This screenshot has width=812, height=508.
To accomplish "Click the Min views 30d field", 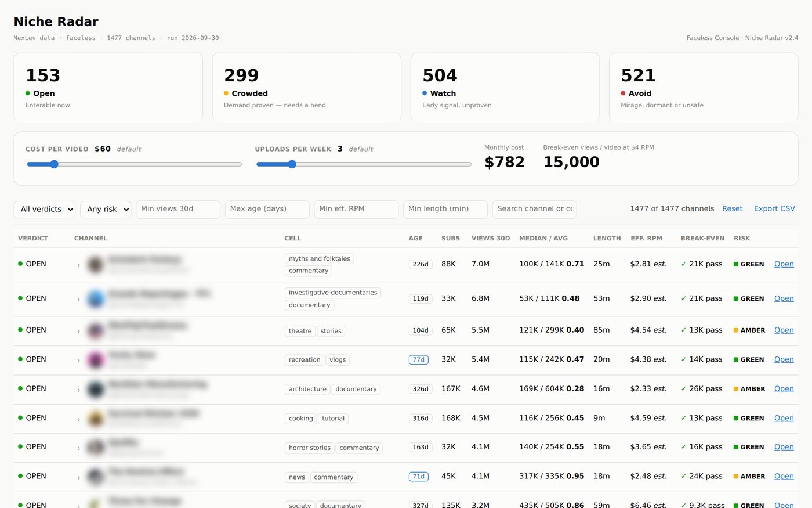I will (x=178, y=209).
